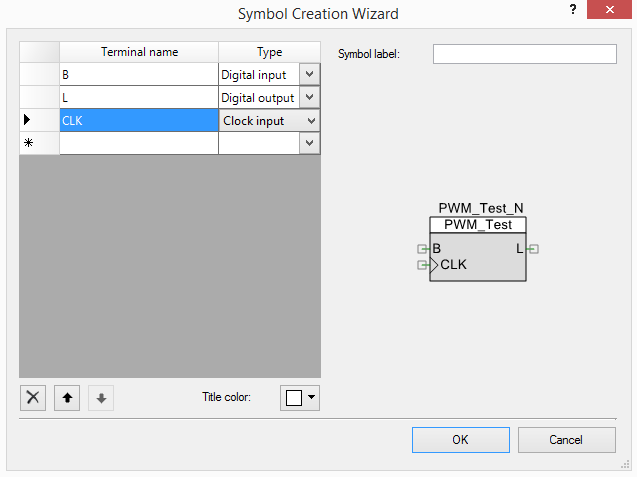The image size is (637, 477).
Task: Click the B input pin in preview
Action: click(x=423, y=249)
